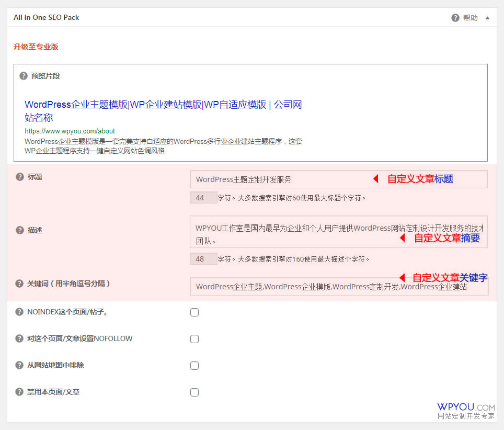Click the All in One SEO Pack heading
The height and width of the screenshot is (430, 504).
pyautogui.click(x=47, y=17)
